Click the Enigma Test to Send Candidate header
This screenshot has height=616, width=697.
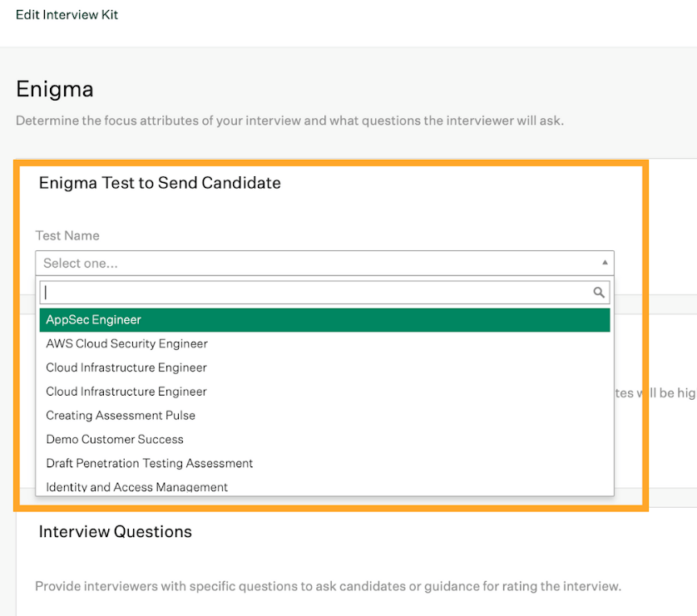160,183
